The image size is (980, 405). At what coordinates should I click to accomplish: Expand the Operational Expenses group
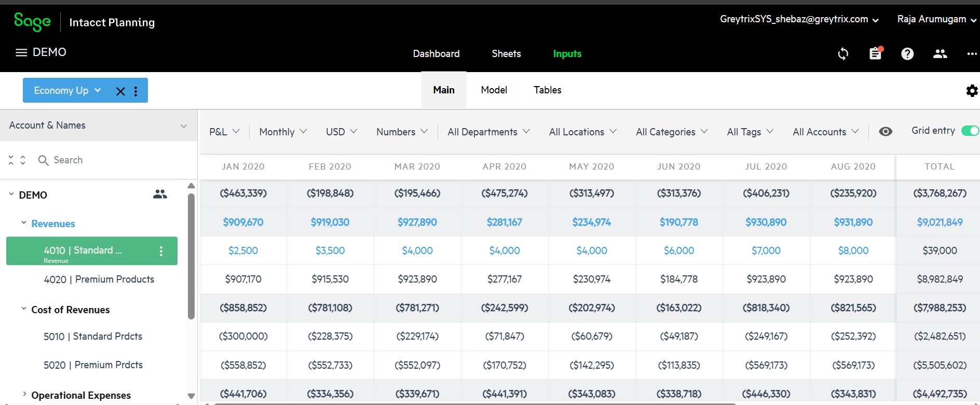(x=24, y=395)
